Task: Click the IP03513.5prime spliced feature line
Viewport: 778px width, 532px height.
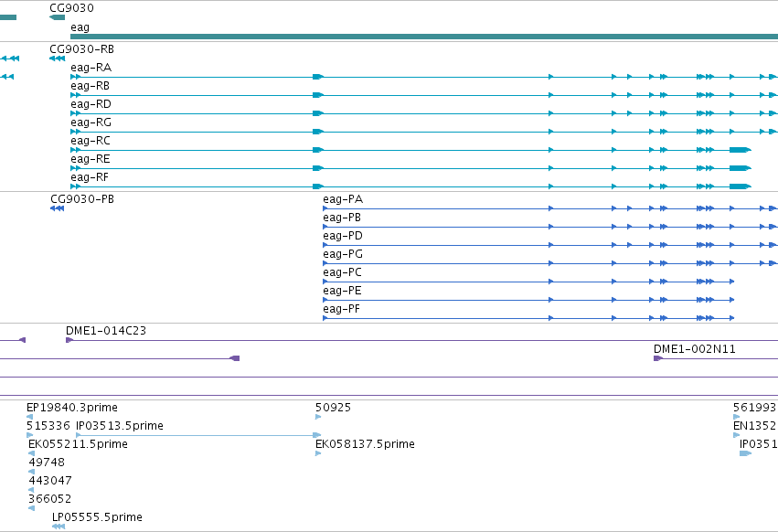Action: pos(198,435)
